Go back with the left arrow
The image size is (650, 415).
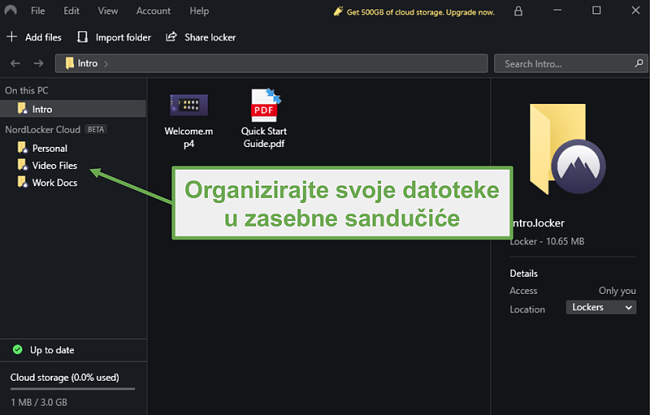point(15,63)
